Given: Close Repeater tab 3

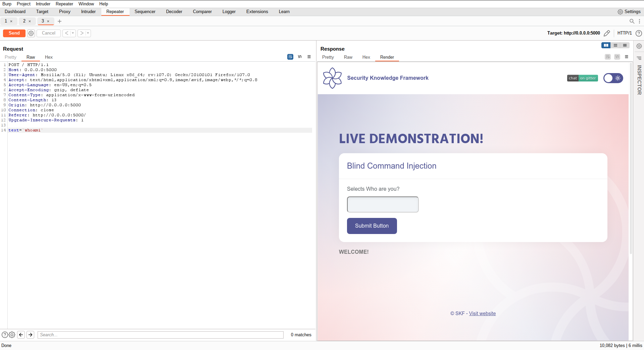Looking at the screenshot, I should [48, 21].
